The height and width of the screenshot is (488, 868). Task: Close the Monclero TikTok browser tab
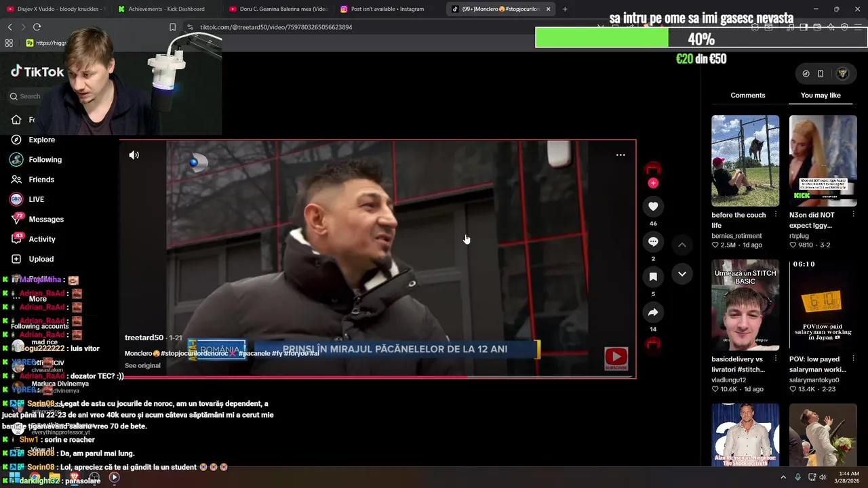pyautogui.click(x=548, y=9)
